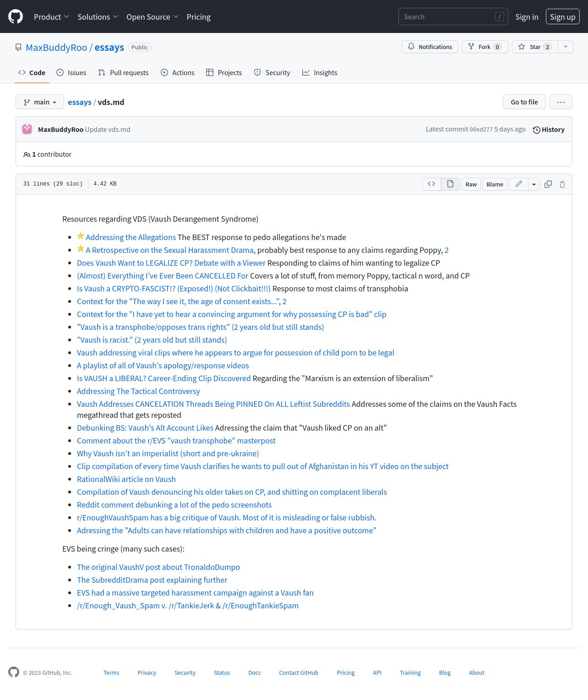Image resolution: width=588 pixels, height=700 pixels.
Task: Click footer Contact GitHub link
Action: (299, 673)
